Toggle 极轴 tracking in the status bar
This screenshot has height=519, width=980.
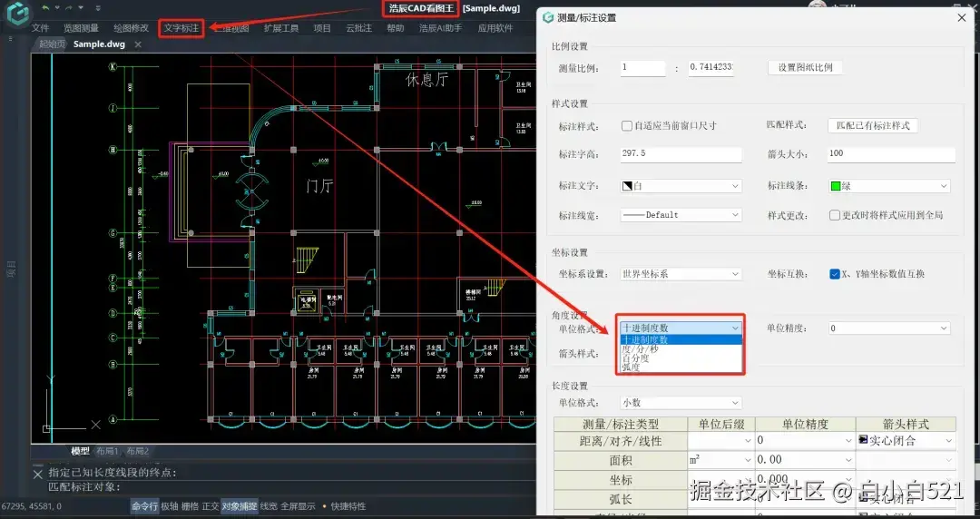click(170, 506)
